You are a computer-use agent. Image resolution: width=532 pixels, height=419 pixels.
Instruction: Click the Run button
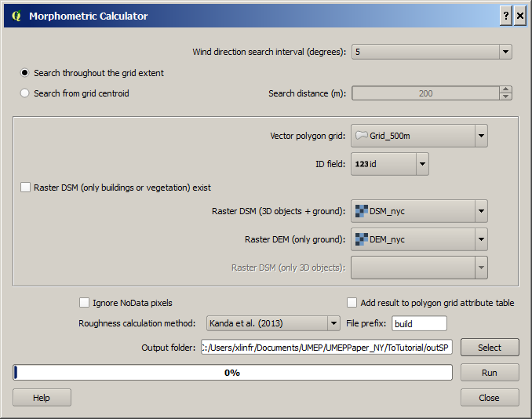pyautogui.click(x=490, y=373)
